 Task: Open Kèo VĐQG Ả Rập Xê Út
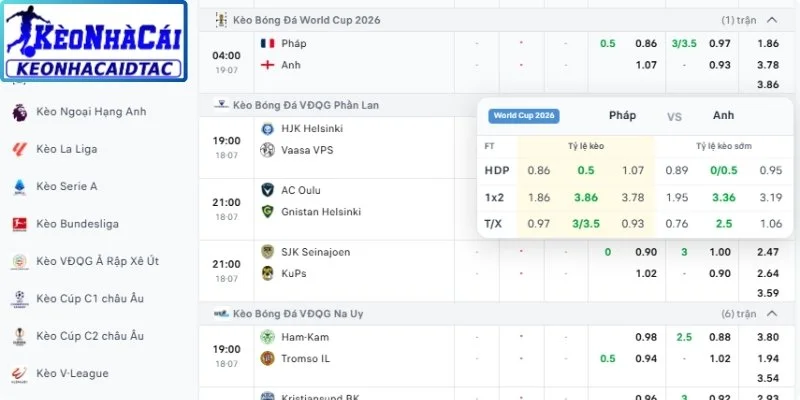pos(97,261)
